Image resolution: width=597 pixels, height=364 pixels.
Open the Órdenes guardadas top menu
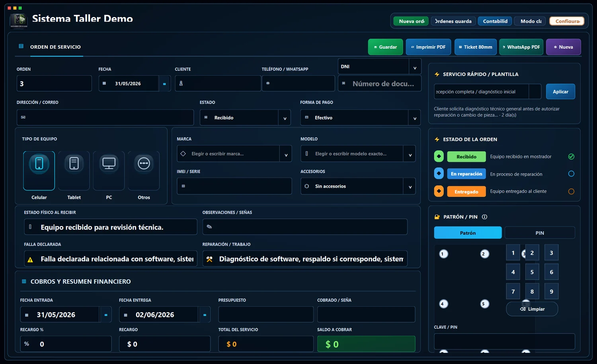pos(453,21)
